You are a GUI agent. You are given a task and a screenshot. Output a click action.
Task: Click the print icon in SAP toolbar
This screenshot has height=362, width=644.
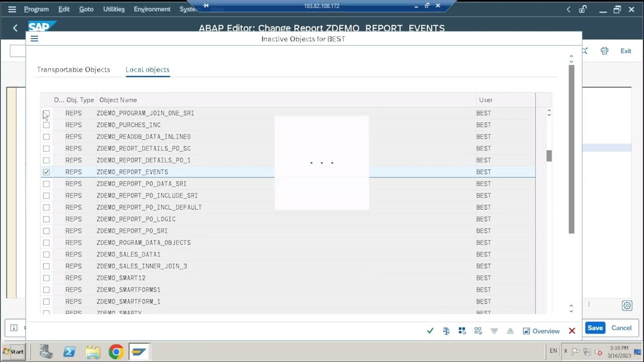[604, 51]
